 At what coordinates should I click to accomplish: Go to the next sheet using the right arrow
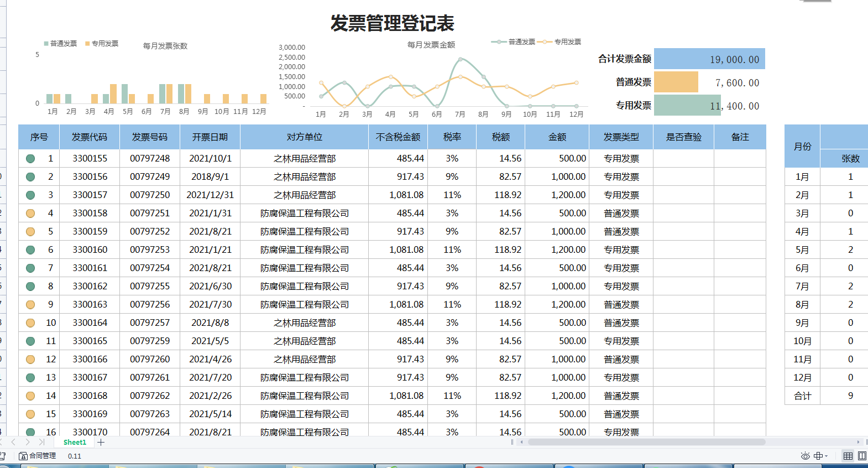(28, 442)
